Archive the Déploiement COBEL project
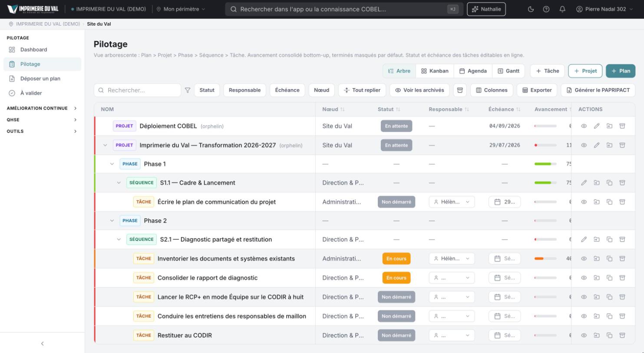This screenshot has height=353, width=644. (622, 126)
